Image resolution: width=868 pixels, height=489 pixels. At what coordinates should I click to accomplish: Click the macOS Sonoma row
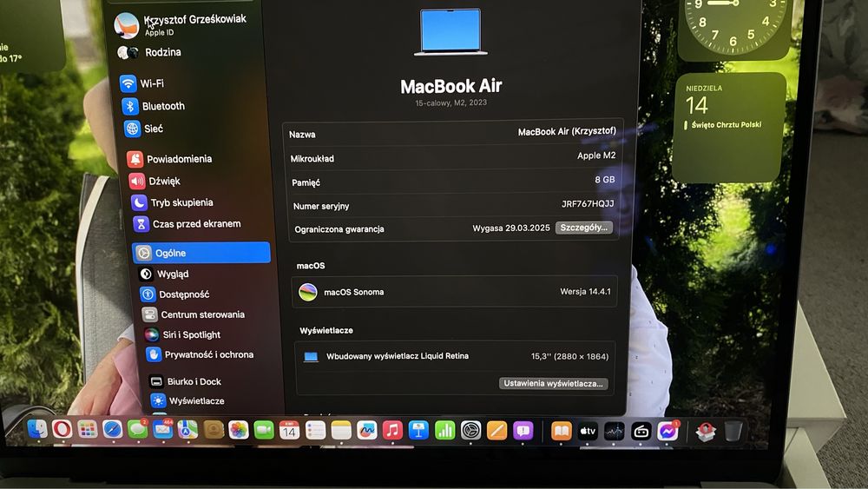(454, 292)
